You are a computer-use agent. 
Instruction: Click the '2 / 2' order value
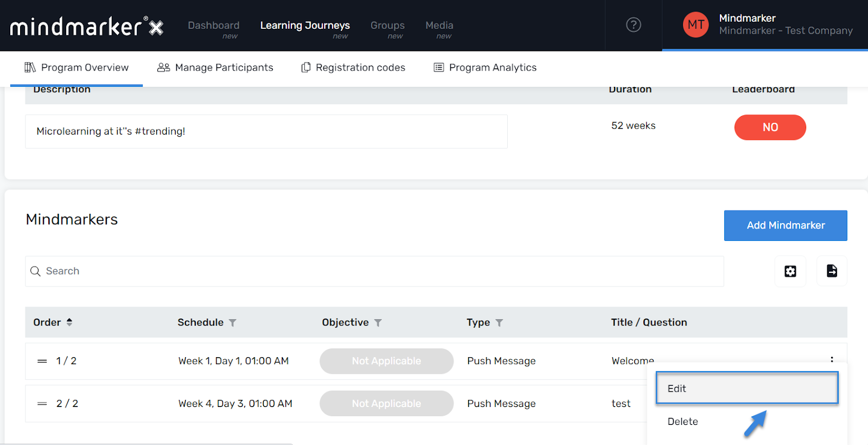click(67, 404)
